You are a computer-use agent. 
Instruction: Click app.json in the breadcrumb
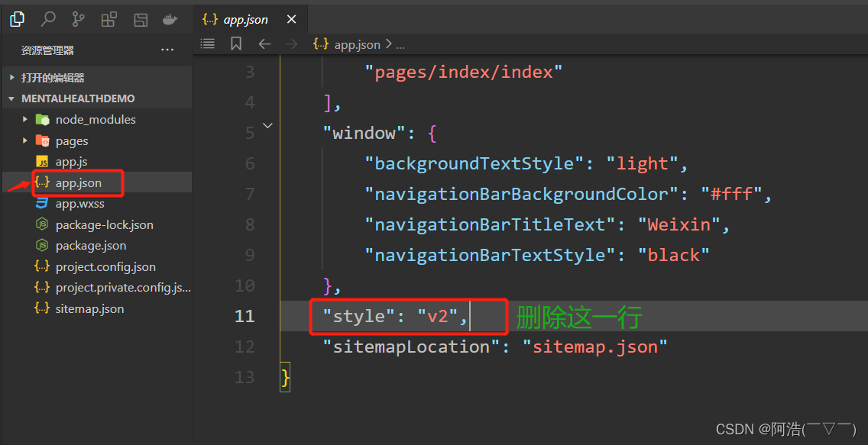(356, 44)
